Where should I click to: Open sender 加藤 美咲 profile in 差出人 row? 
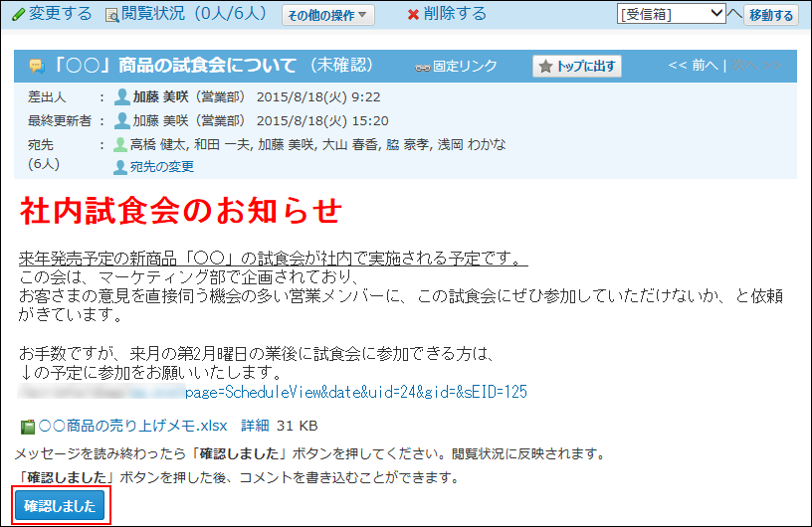pos(160,96)
